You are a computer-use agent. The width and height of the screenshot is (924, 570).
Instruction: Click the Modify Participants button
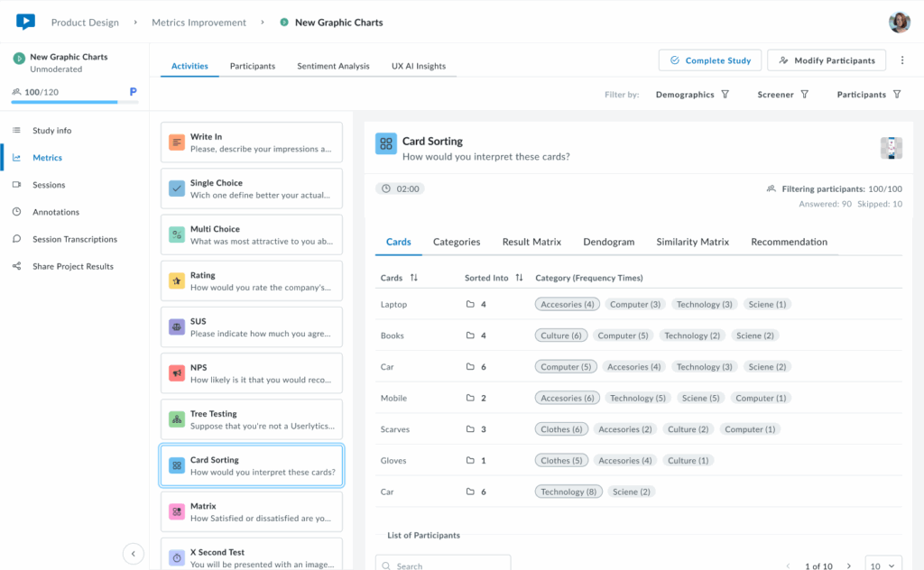pos(826,60)
